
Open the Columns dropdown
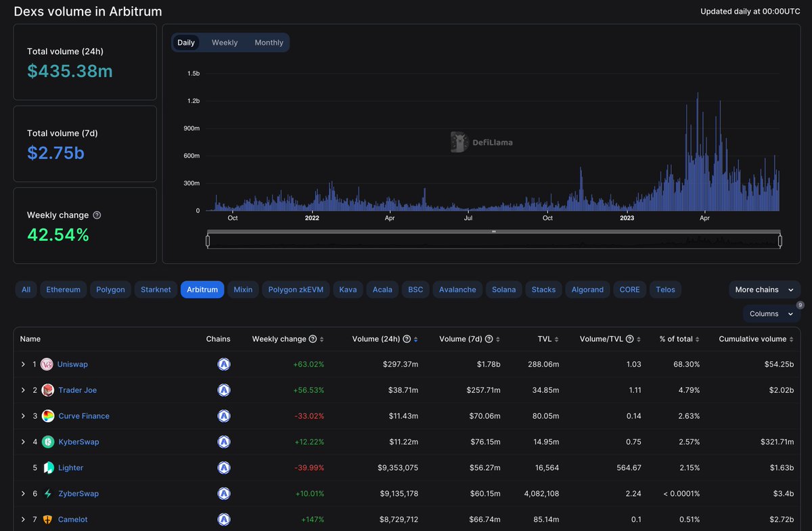(771, 313)
